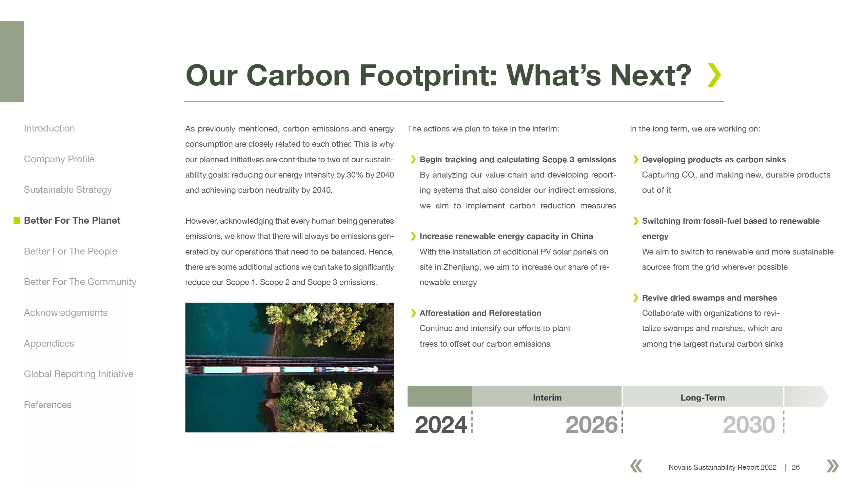Click the Our Carbon Footprint: What's Next? title
Viewport: 868px width, 488px height.
(x=438, y=75)
